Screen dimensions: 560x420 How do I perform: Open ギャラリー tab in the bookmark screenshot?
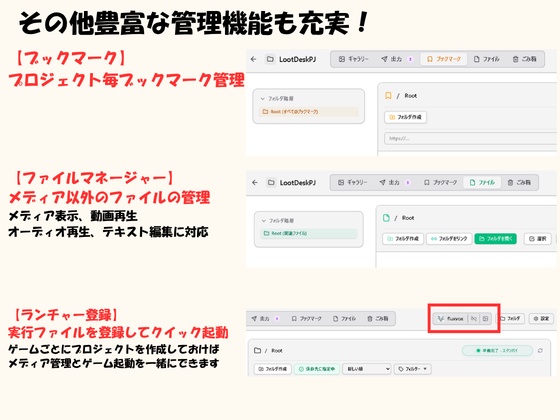pyautogui.click(x=353, y=59)
